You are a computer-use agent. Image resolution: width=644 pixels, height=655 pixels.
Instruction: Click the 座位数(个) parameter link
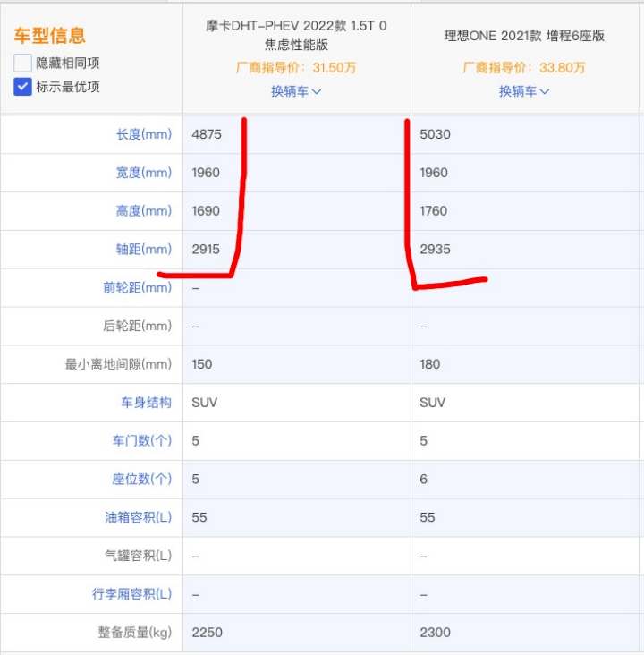[142, 479]
